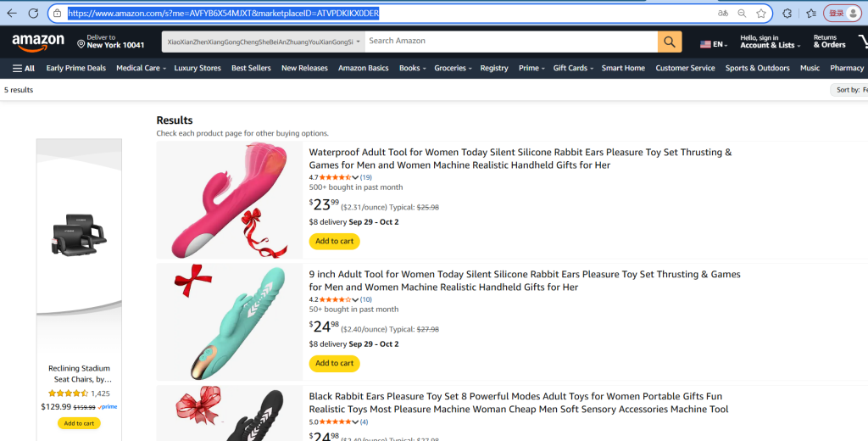Go to Customer Service in the nav bar
The height and width of the screenshot is (441, 868).
(685, 68)
